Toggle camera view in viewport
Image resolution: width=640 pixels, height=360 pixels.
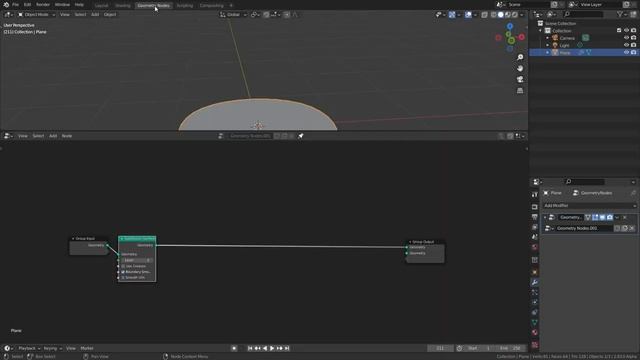pyautogui.click(x=520, y=79)
